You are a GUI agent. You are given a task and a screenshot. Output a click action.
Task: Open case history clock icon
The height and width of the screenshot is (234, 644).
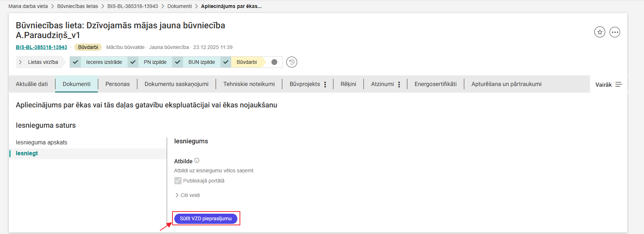[292, 62]
